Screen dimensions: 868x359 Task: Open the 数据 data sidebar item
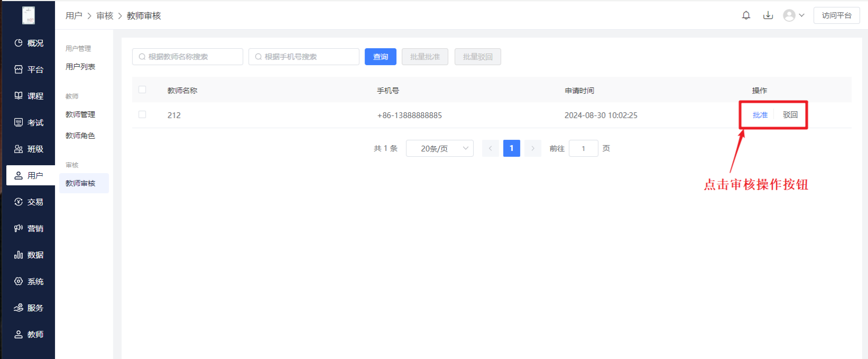29,255
